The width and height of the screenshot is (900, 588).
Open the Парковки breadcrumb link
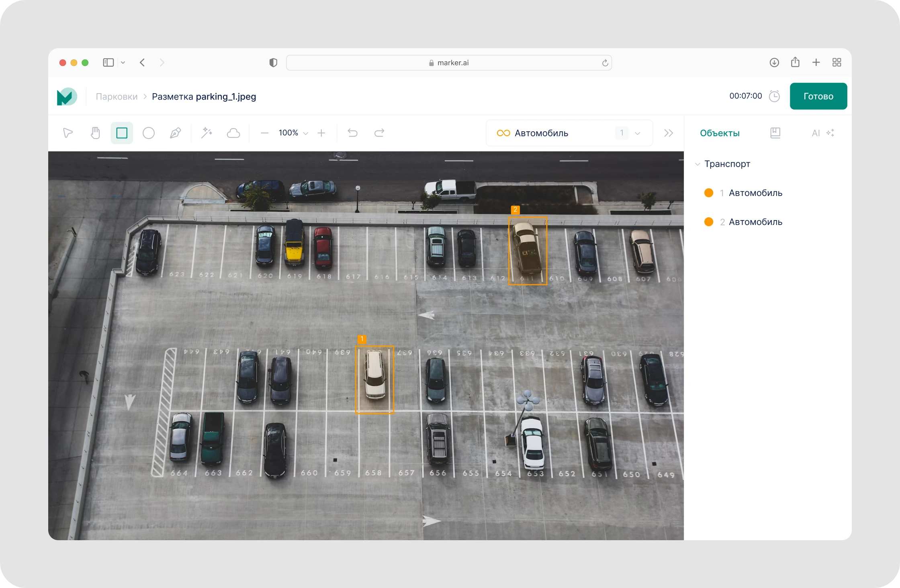(117, 97)
